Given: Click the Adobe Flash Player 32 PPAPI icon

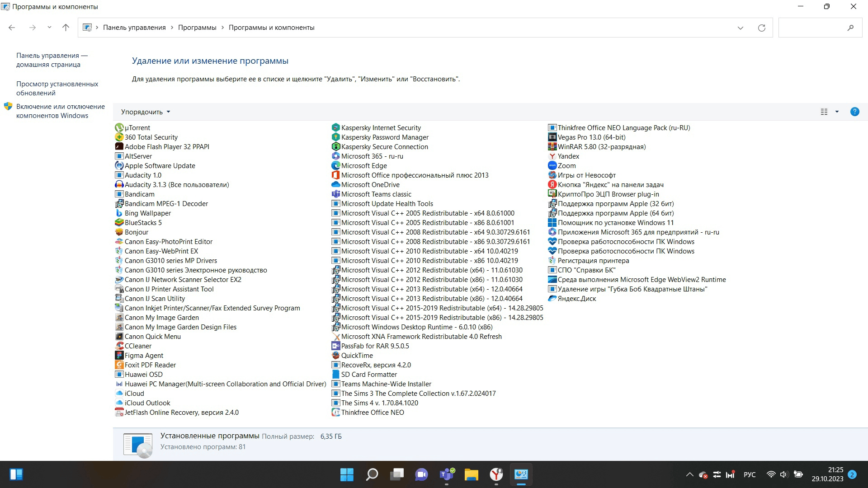Looking at the screenshot, I should [119, 147].
